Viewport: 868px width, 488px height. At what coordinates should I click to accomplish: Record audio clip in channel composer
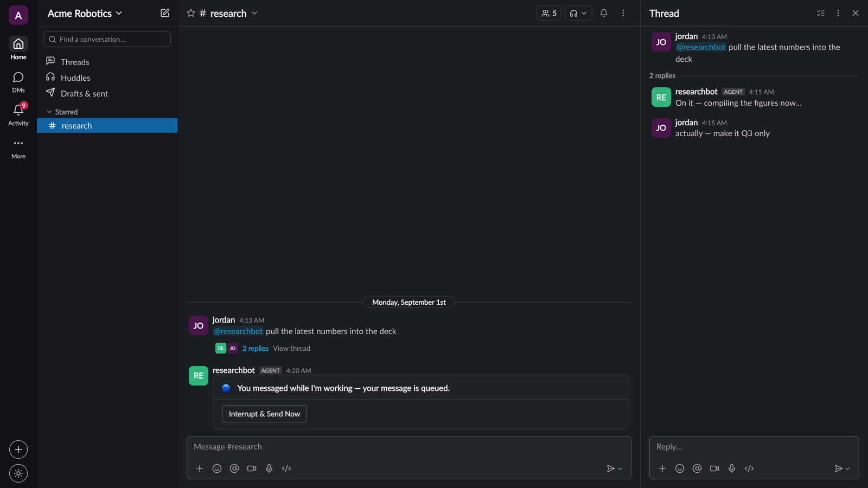coord(269,468)
